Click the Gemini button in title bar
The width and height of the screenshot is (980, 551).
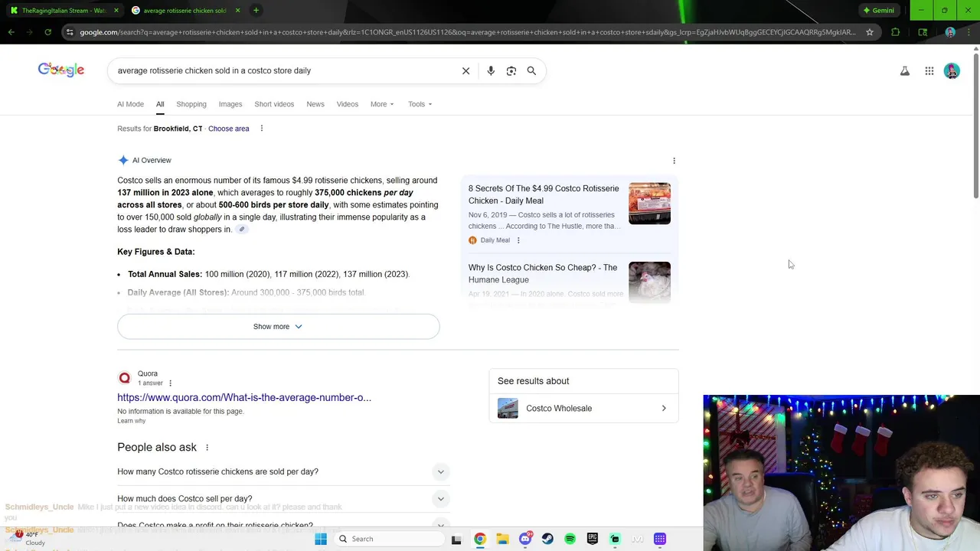[x=878, y=11]
